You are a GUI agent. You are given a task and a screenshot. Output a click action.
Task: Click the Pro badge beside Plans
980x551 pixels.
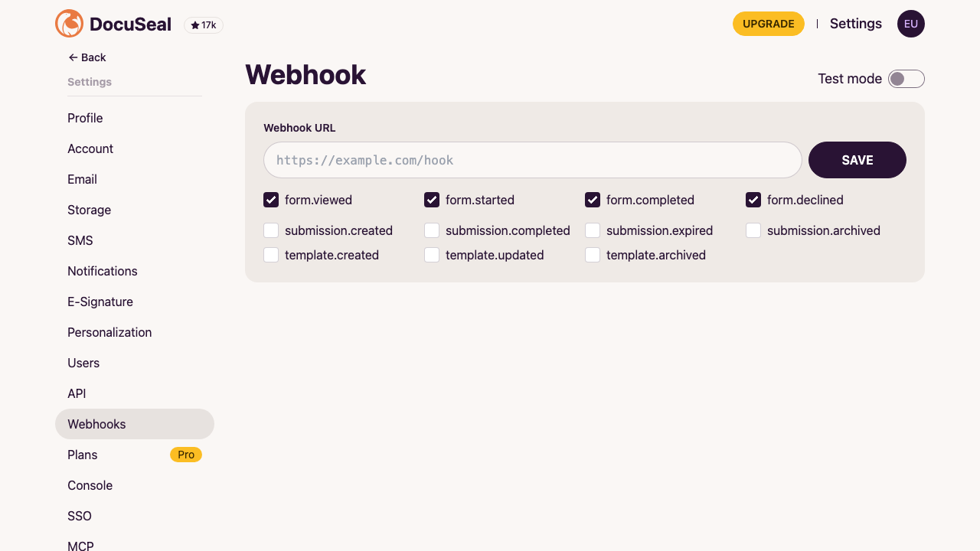[x=186, y=455]
